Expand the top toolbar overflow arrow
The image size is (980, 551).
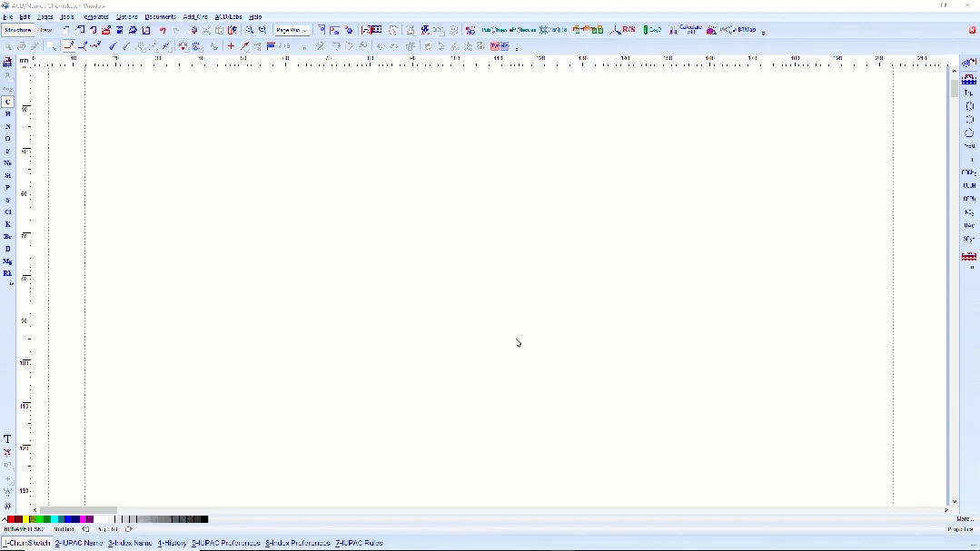[763, 33]
